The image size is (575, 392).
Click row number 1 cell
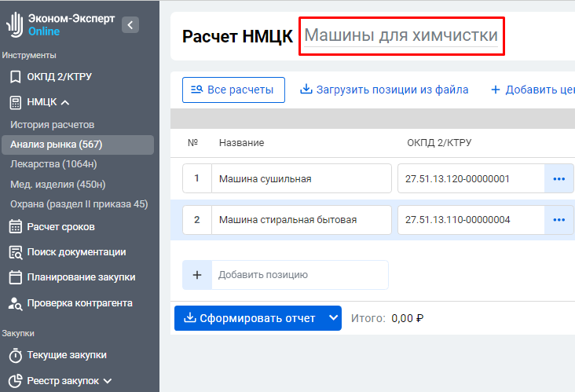pos(197,178)
